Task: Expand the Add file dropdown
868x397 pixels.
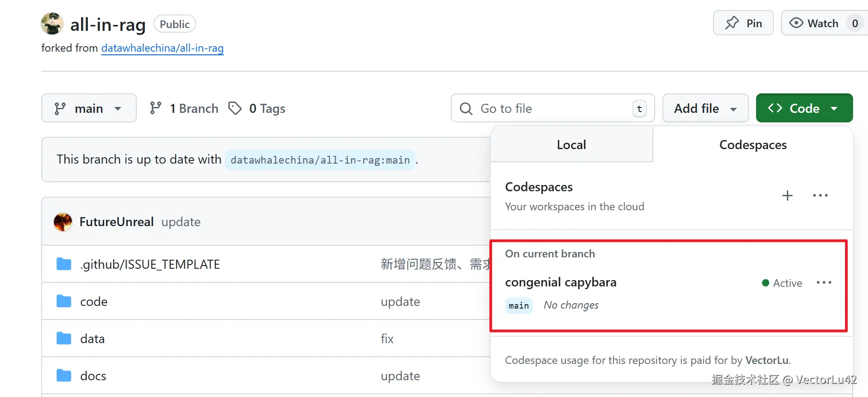Action: 705,108
